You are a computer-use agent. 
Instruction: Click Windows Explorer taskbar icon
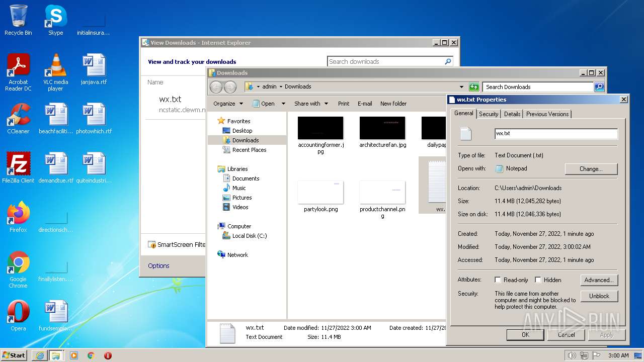(56, 355)
